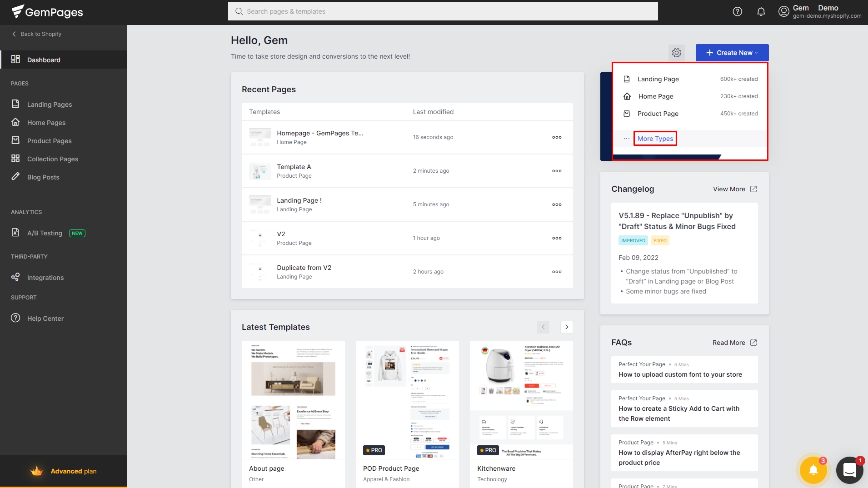Click the Help Center question icon in sidebar
Image resolution: width=868 pixels, height=488 pixels.
[x=15, y=318]
